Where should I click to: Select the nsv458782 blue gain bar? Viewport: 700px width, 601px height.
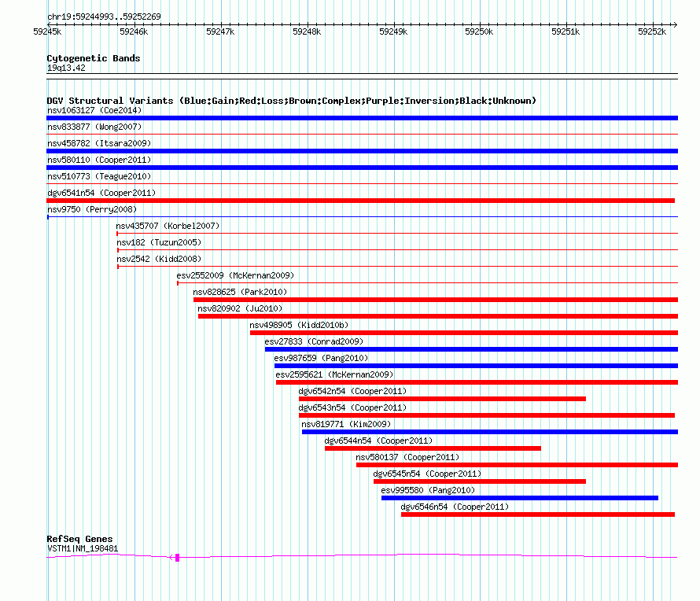coord(362,151)
